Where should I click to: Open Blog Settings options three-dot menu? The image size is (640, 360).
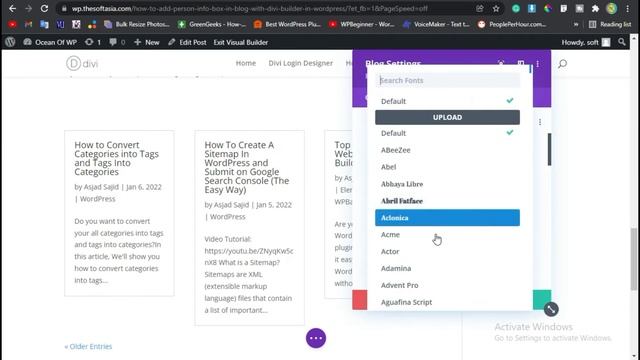538,64
